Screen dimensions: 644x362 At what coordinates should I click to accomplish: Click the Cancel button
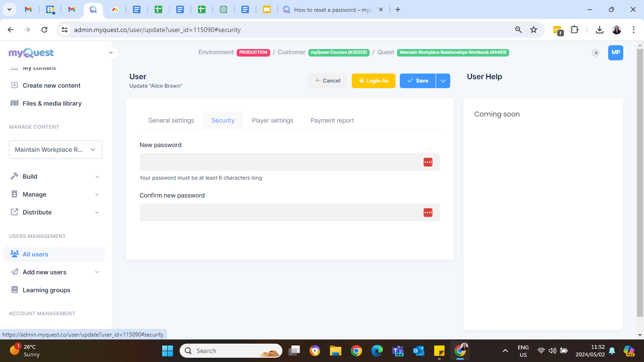(x=328, y=81)
